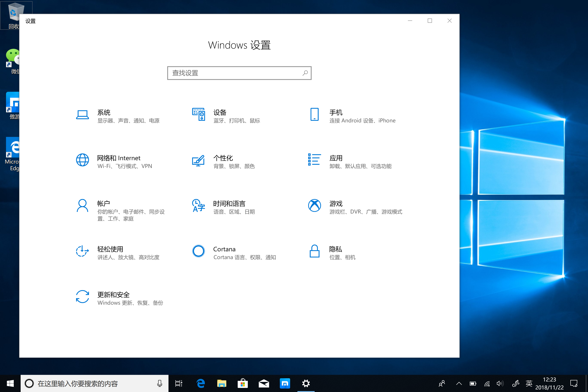588x392 pixels.
Task: Open the Action Center notification icon
Action: coord(574,383)
